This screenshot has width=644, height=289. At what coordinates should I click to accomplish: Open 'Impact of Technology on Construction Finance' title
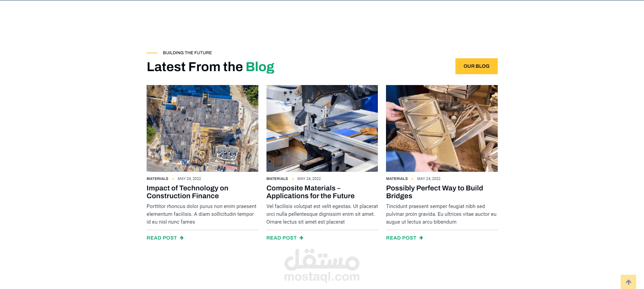click(187, 192)
